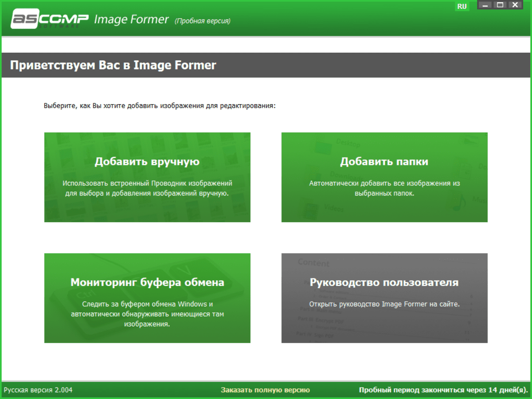The height and width of the screenshot is (399, 532).
Task: Open the 'Добавить вручную' tile
Action: click(147, 177)
